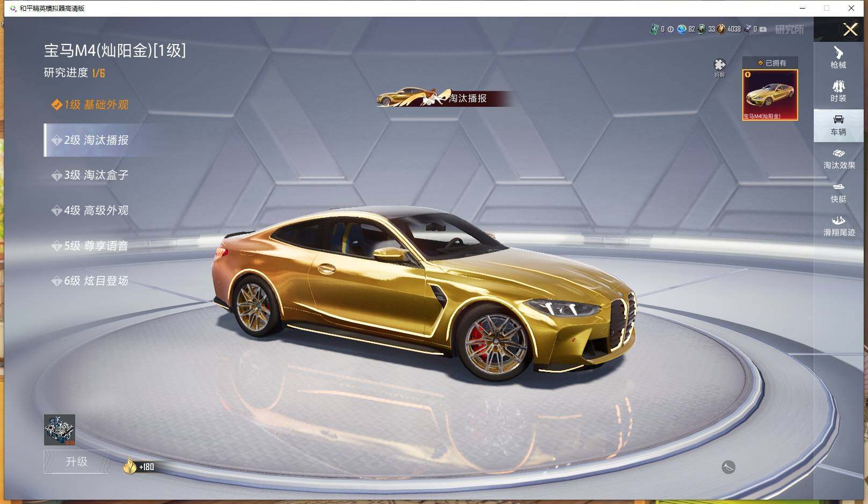Click the title 宝马M4(灿阳金)[1级]
868x504 pixels.
[x=115, y=50]
